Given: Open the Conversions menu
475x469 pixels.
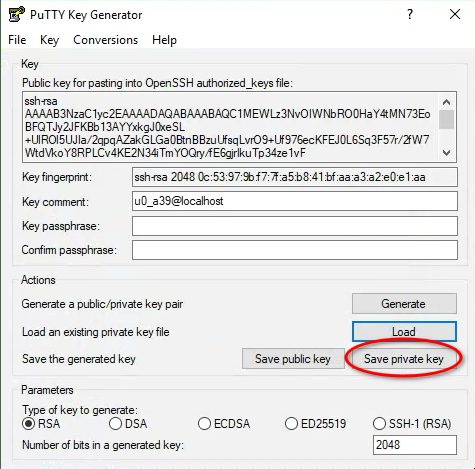Looking at the screenshot, I should click(x=105, y=40).
